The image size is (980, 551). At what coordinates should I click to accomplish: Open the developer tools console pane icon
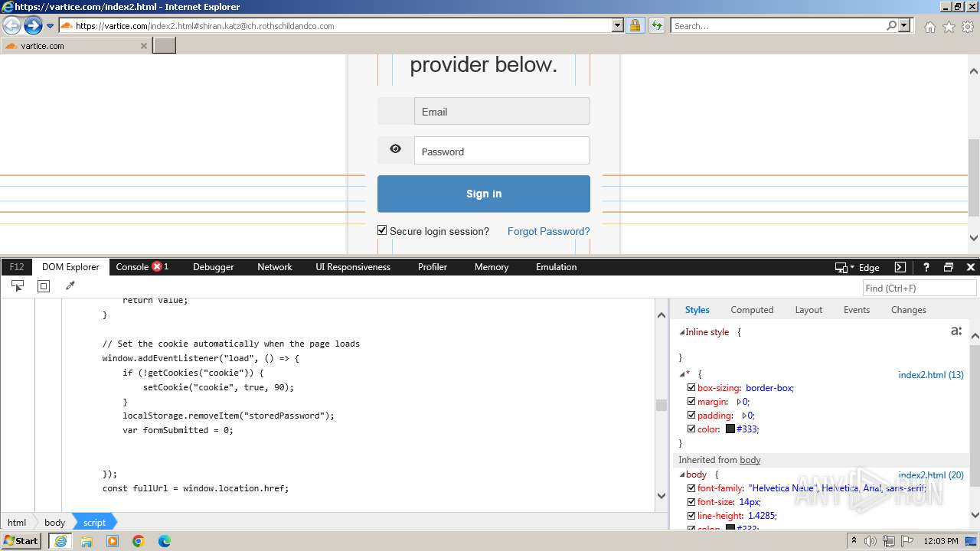(900, 267)
